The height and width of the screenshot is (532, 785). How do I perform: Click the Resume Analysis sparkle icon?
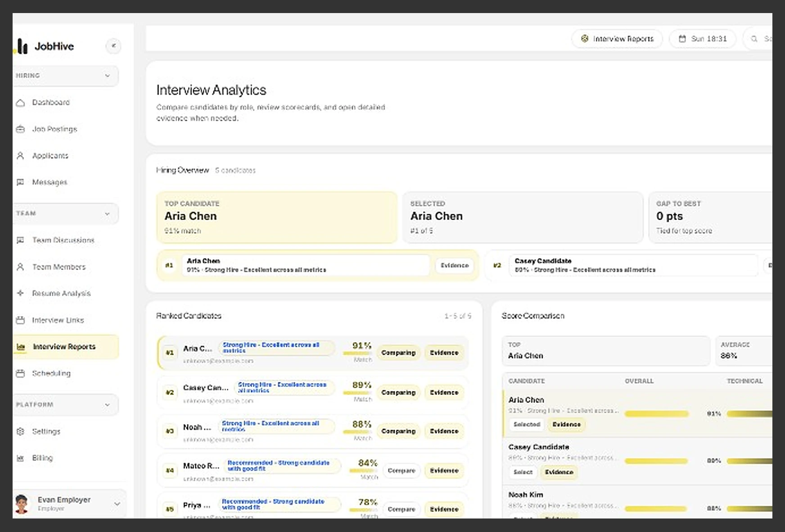(20, 293)
